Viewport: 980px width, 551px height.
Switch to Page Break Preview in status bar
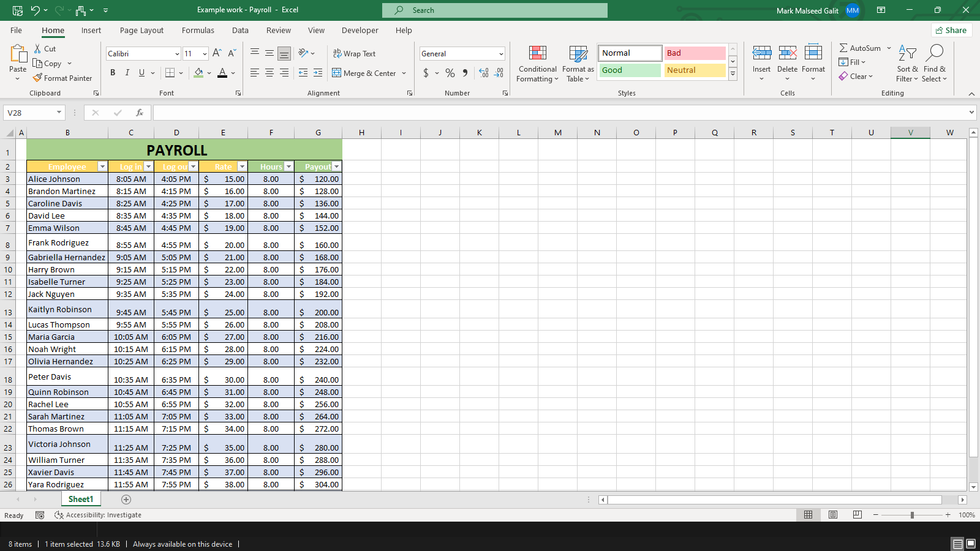click(858, 515)
